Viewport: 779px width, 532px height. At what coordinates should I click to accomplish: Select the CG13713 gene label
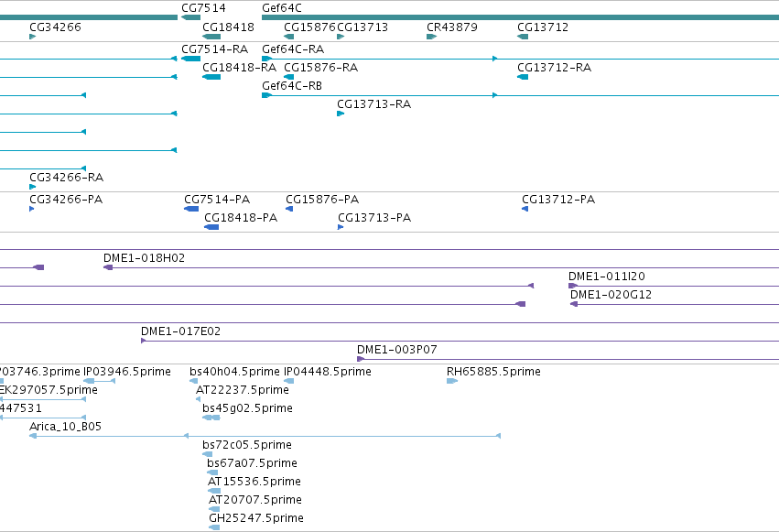(x=362, y=27)
